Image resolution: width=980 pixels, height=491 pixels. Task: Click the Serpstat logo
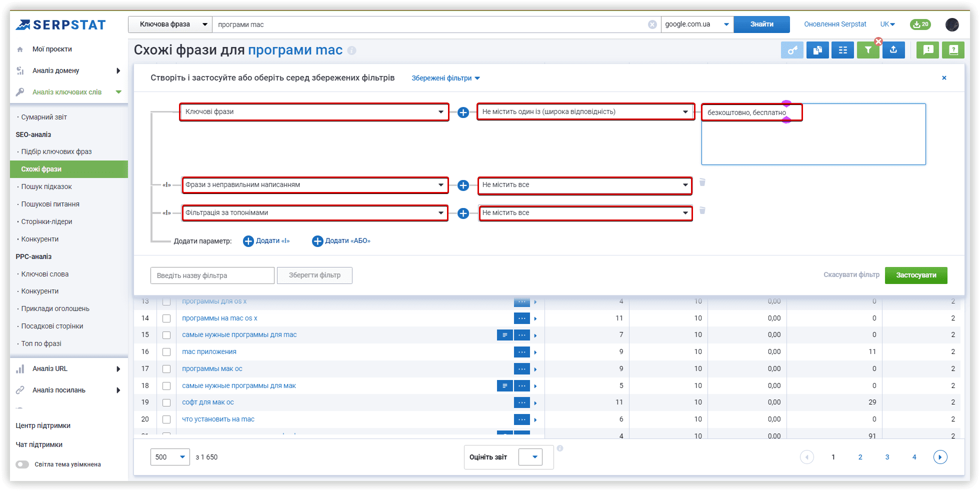[60, 24]
